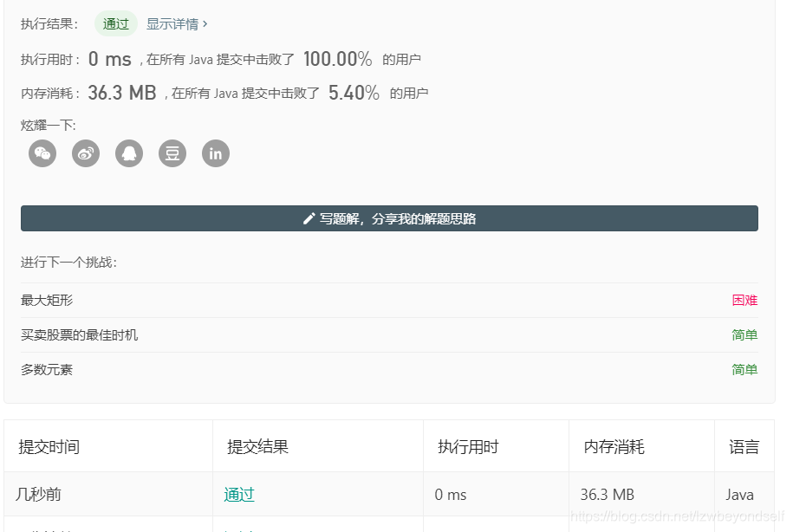This screenshot has height=532, width=793.
Task: Click the 简单 label beside 多数元素
Action: [x=744, y=370]
